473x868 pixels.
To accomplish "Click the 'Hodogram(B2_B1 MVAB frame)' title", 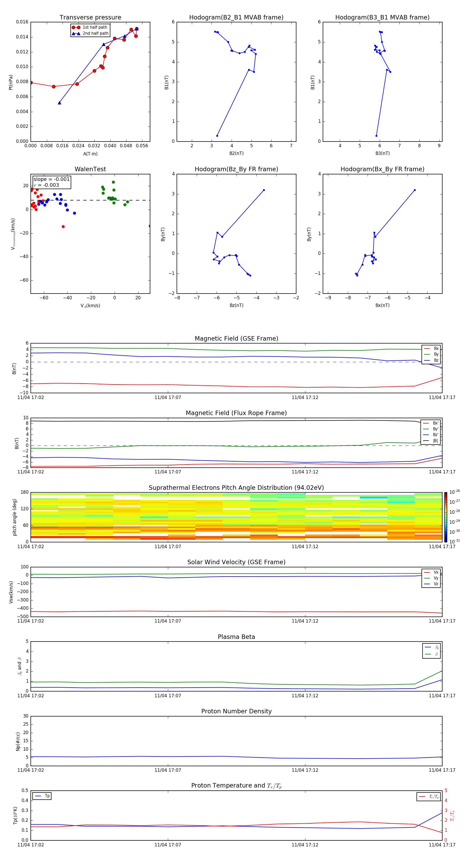I will pos(236,18).
